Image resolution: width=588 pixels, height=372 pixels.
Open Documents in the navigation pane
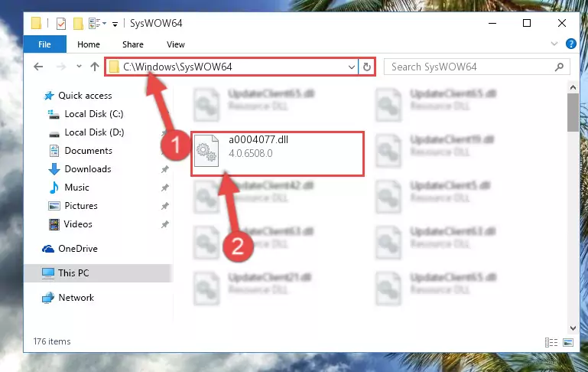coord(88,151)
